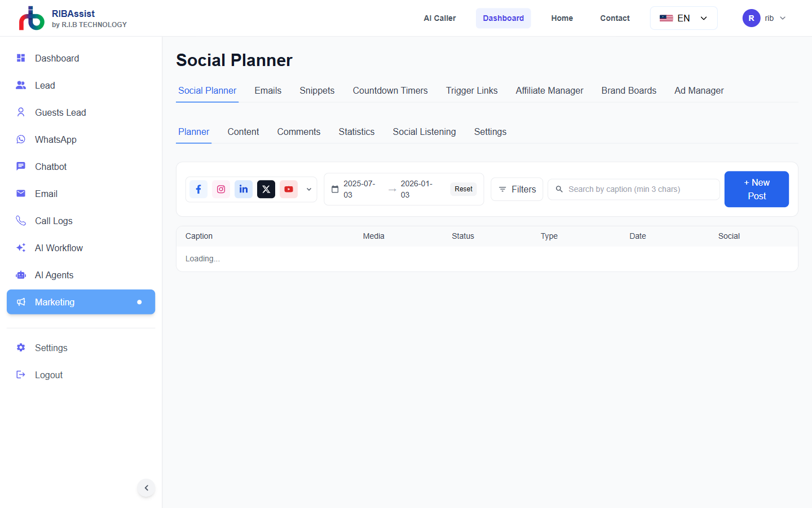Click the caption search field
The height and width of the screenshot is (508, 812).
(633, 189)
